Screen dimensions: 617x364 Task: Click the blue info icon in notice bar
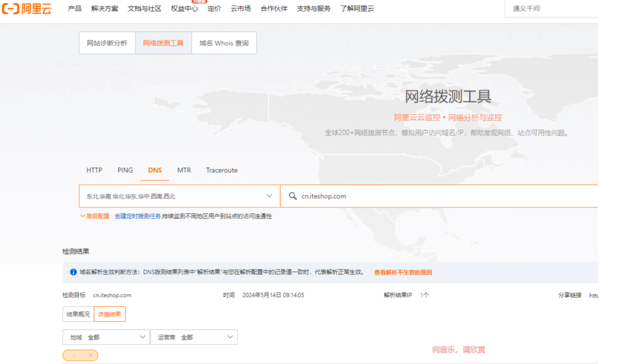73,272
